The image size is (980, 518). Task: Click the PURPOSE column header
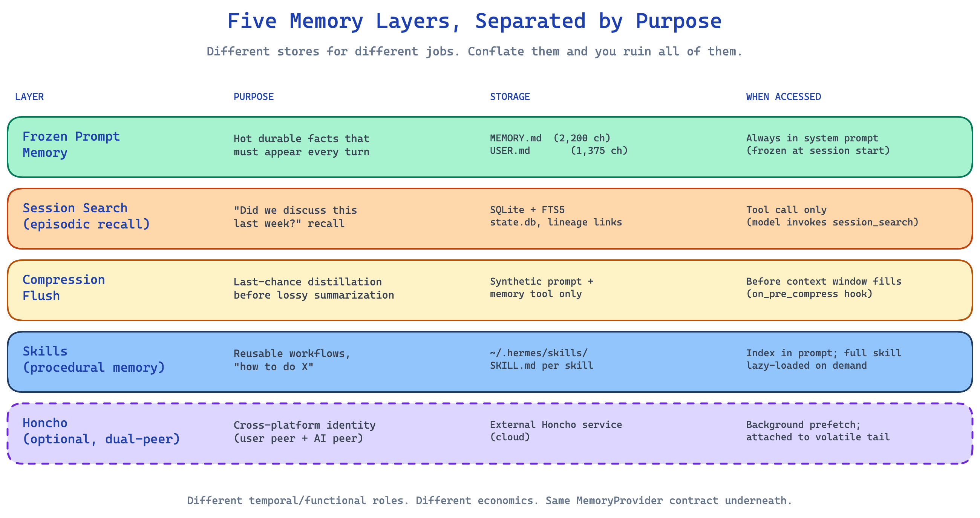tap(253, 97)
